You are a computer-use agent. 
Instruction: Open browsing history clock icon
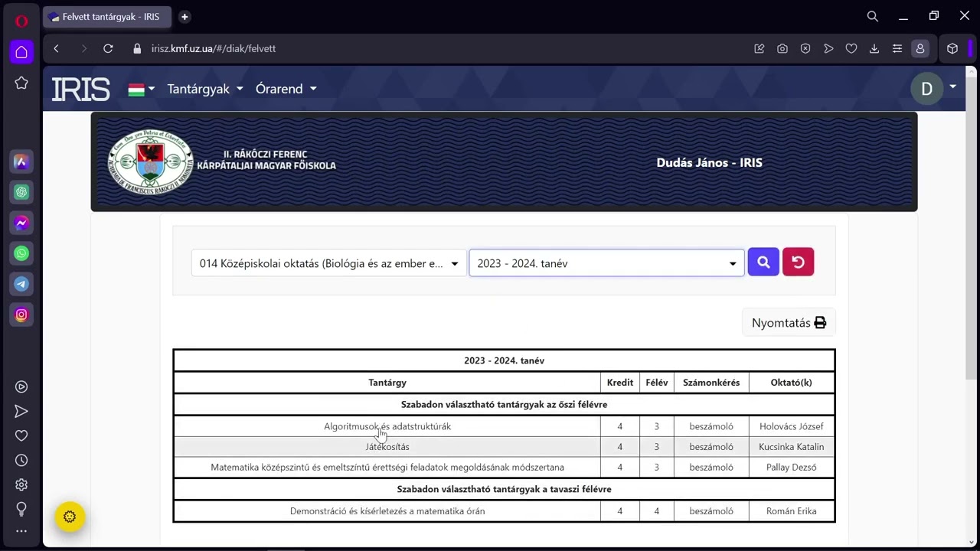click(21, 460)
